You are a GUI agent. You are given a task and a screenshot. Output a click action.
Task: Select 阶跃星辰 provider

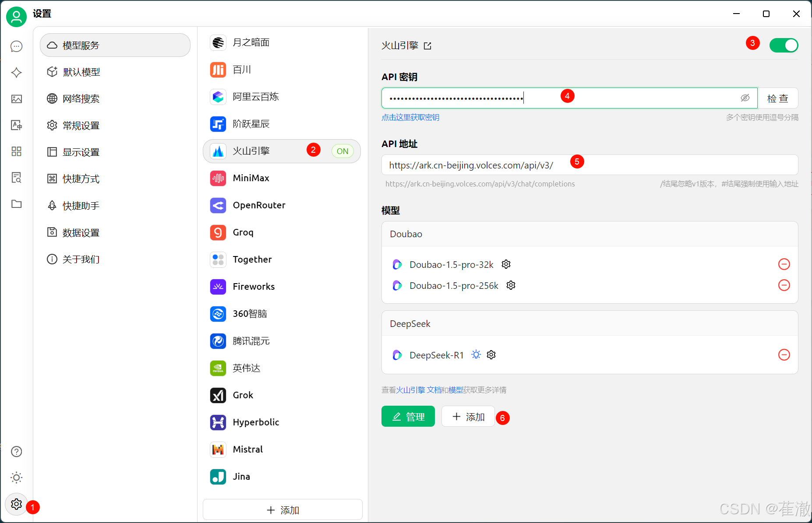click(282, 124)
